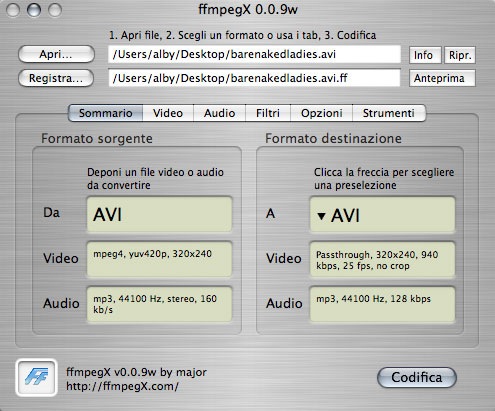Click the Apri... button
This screenshot has height=411, width=495.
56,54
